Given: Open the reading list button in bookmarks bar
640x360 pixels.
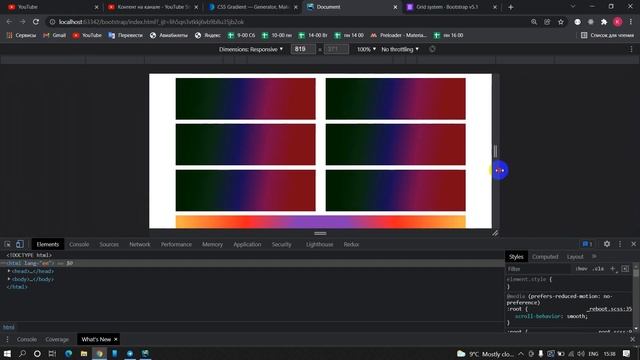Looking at the screenshot, I should 607,36.
